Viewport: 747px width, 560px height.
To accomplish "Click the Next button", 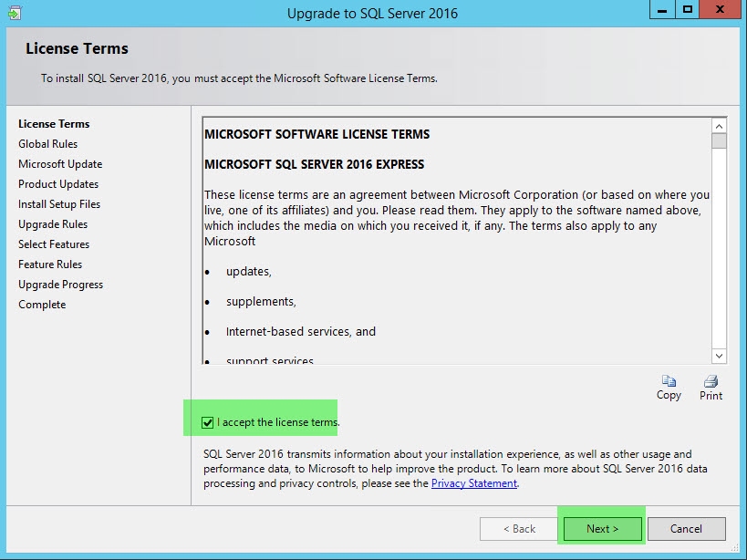I will pyautogui.click(x=602, y=529).
